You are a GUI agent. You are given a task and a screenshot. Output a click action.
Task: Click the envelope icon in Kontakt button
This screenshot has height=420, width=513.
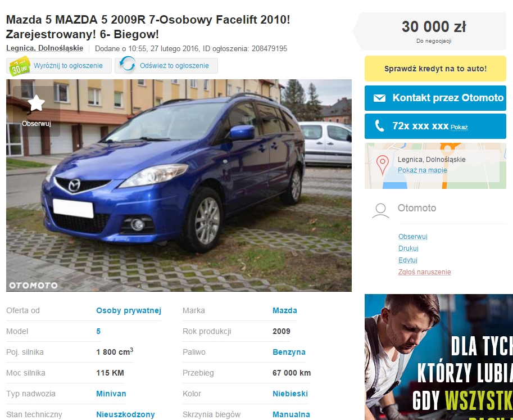point(379,98)
